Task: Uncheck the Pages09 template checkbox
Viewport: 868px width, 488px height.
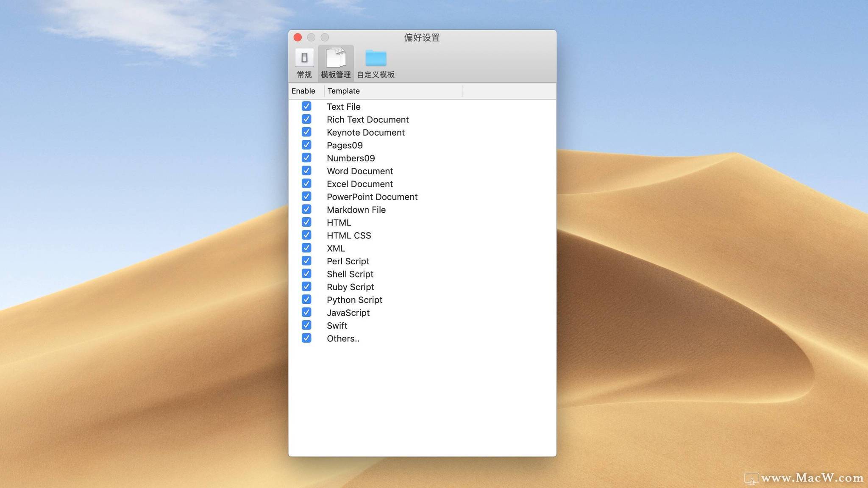Action: 306,145
